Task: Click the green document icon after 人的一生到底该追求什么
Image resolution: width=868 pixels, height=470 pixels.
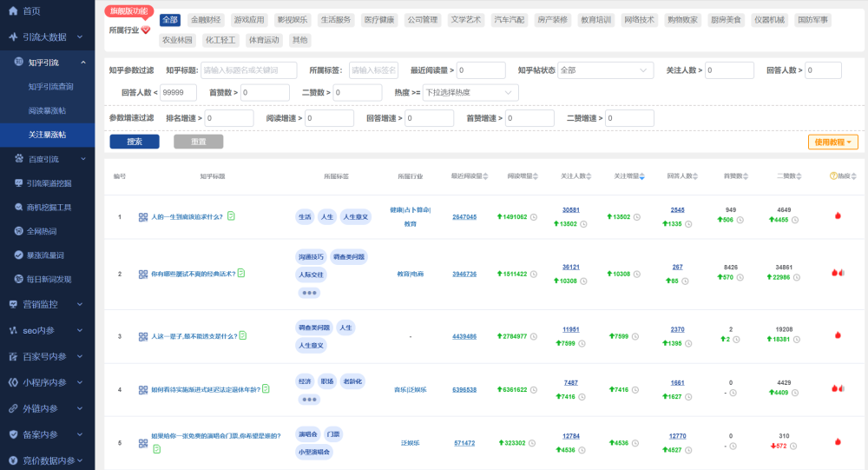Action: coord(231,216)
